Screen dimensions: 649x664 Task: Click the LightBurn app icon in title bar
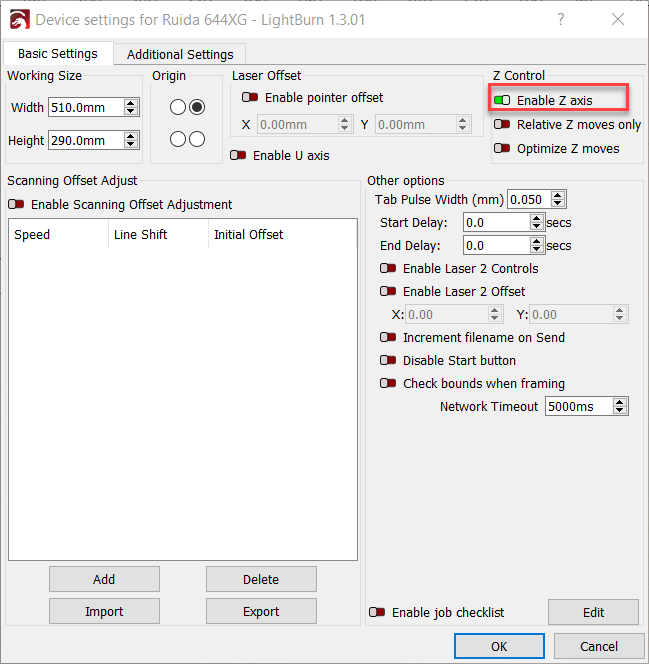tap(19, 19)
